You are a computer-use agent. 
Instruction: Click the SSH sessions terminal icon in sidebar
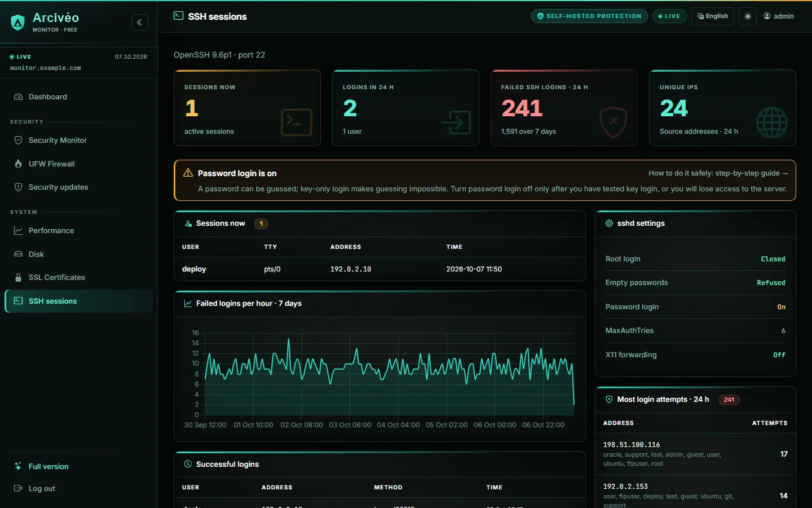point(18,301)
